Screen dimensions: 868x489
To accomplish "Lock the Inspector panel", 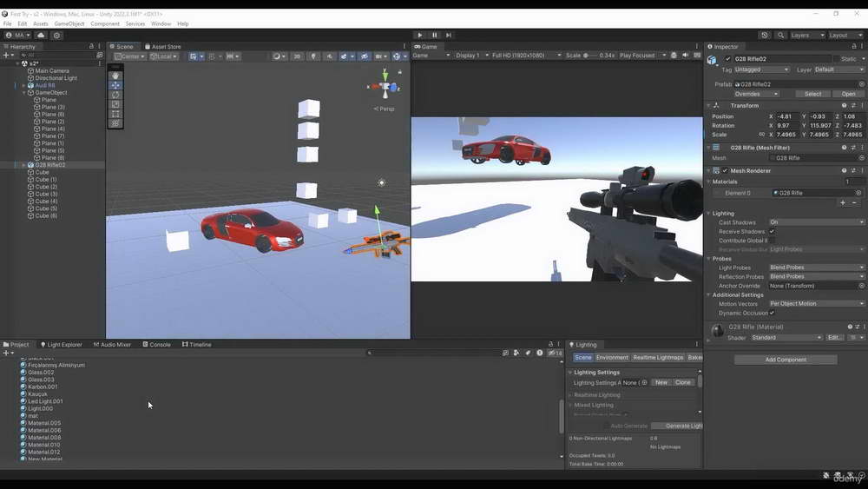I will [x=854, y=47].
